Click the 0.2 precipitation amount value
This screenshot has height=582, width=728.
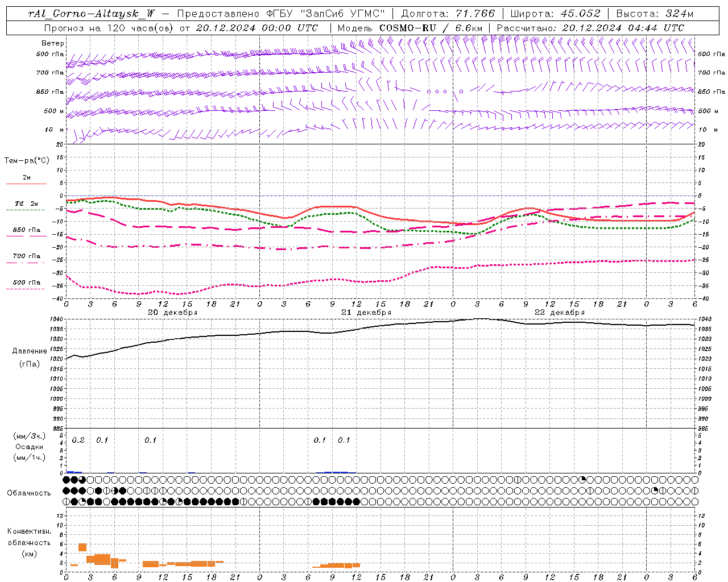click(78, 440)
